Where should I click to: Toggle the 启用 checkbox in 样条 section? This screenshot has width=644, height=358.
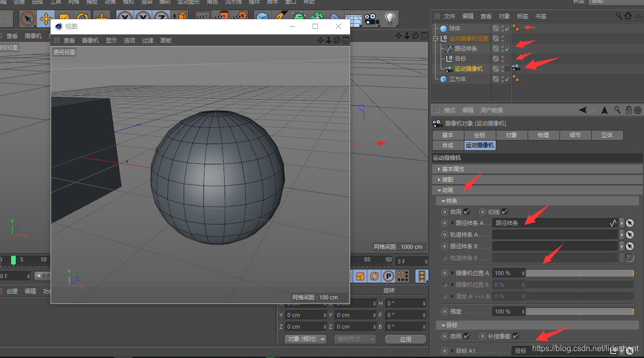(466, 212)
